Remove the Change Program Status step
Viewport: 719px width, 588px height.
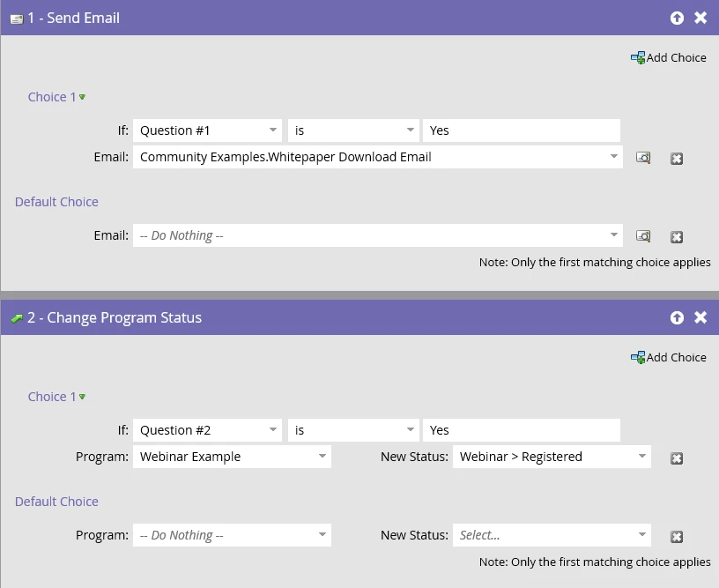pyautogui.click(x=700, y=317)
